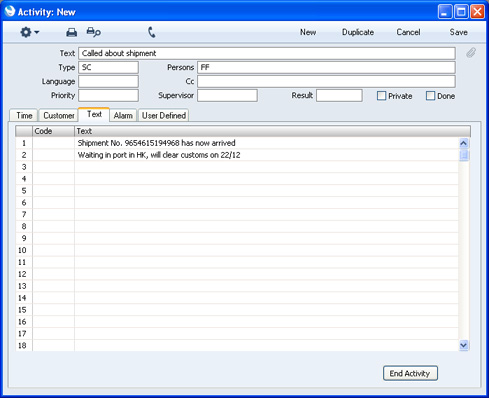Image resolution: width=489 pixels, height=398 pixels.
Task: Click row number 10 in grid
Action: click(23, 250)
